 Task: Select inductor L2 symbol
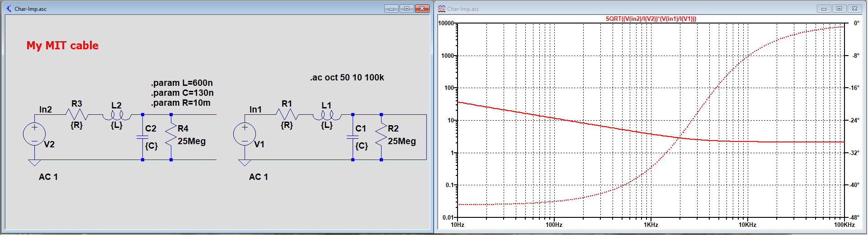point(117,115)
